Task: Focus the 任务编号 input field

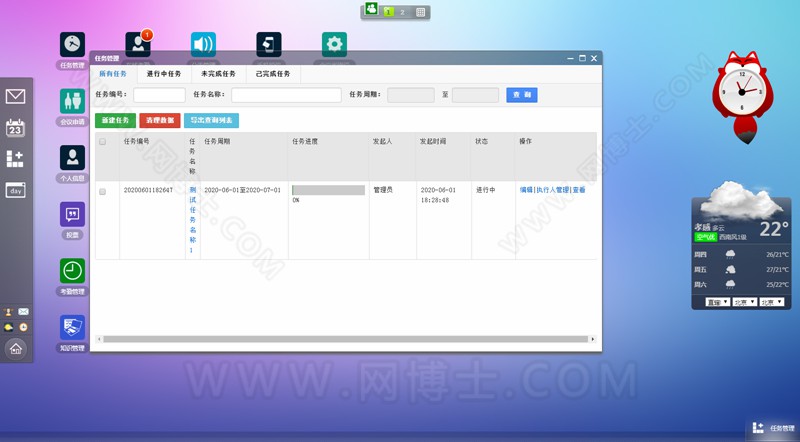Action: [159, 95]
